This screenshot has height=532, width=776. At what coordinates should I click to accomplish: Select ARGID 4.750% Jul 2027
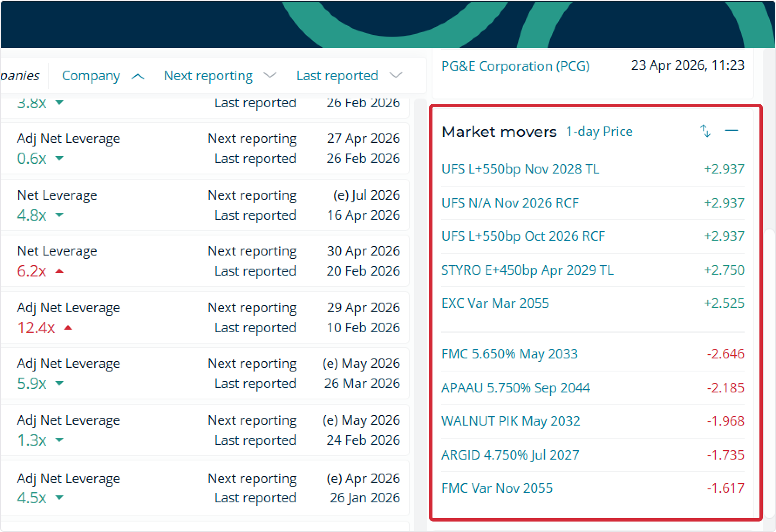pos(510,455)
